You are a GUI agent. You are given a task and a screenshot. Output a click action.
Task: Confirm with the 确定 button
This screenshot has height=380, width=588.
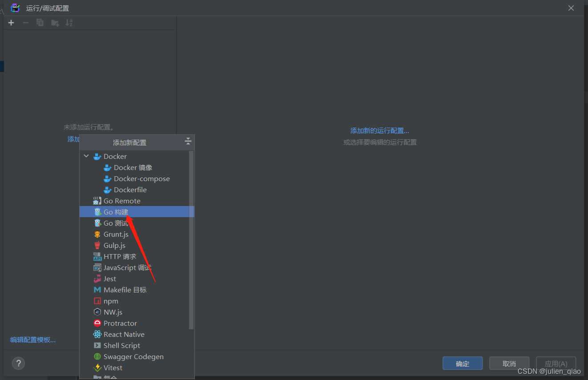tap(463, 364)
